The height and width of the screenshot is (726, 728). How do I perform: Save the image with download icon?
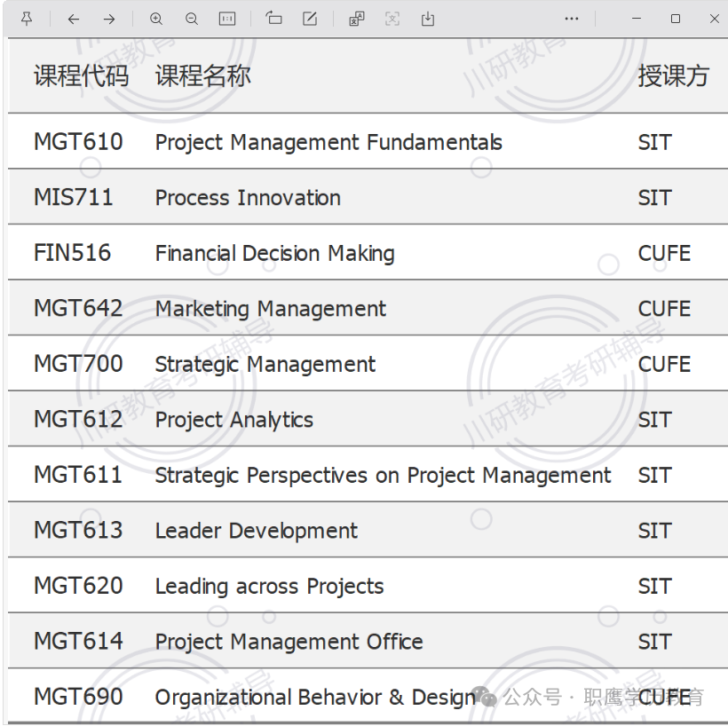coord(428,19)
